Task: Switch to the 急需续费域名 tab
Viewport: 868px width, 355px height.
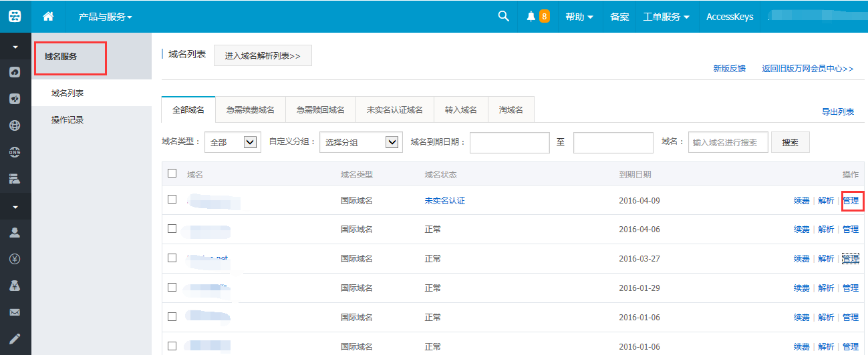Action: [251, 109]
